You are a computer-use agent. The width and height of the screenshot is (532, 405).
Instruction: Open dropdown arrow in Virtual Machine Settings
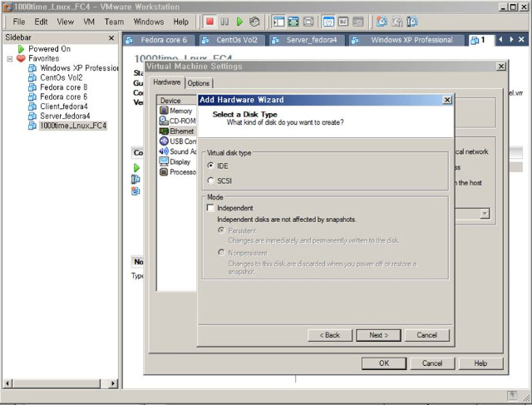[x=485, y=214]
